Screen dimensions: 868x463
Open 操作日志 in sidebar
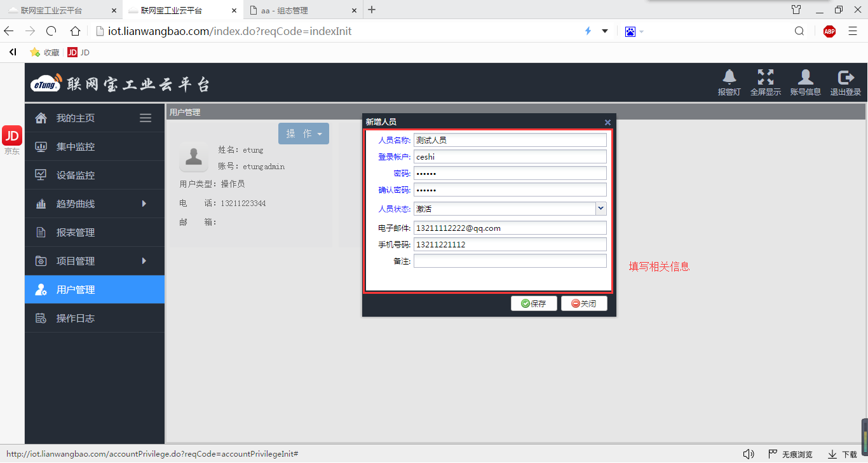coord(95,318)
